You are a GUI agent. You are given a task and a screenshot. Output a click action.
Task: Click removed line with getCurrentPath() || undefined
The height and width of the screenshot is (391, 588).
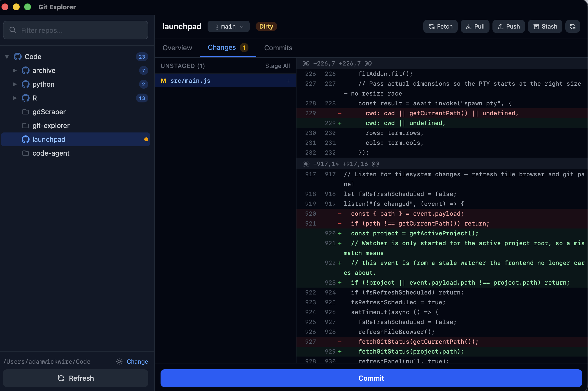tap(442, 113)
